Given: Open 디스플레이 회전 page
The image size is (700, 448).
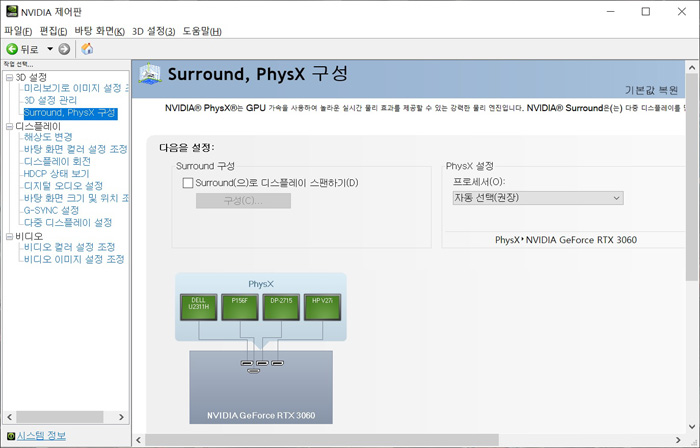Looking at the screenshot, I should (57, 161).
